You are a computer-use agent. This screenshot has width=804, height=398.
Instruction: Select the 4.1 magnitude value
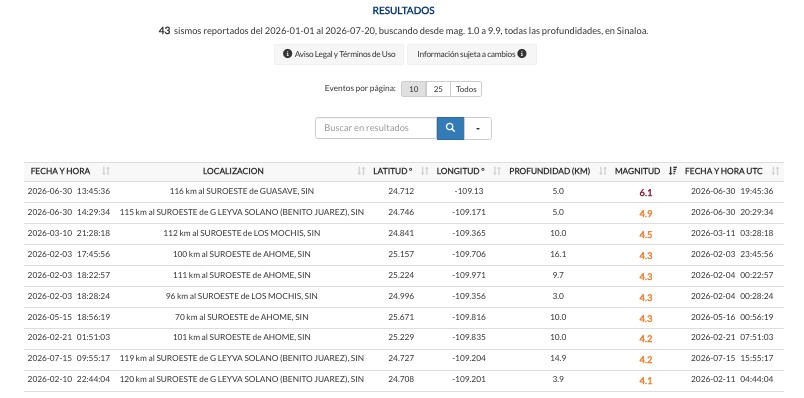[646, 381]
